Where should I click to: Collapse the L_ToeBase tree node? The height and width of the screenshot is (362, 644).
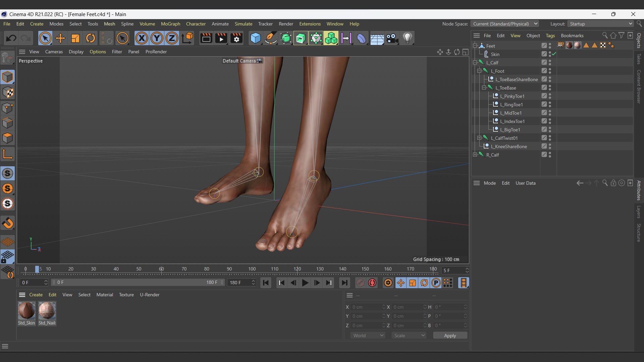[484, 87]
